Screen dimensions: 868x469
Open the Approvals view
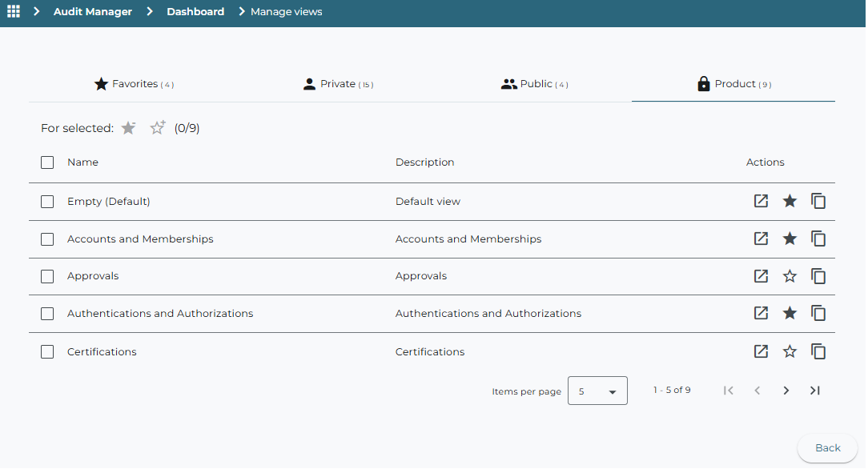(x=762, y=276)
